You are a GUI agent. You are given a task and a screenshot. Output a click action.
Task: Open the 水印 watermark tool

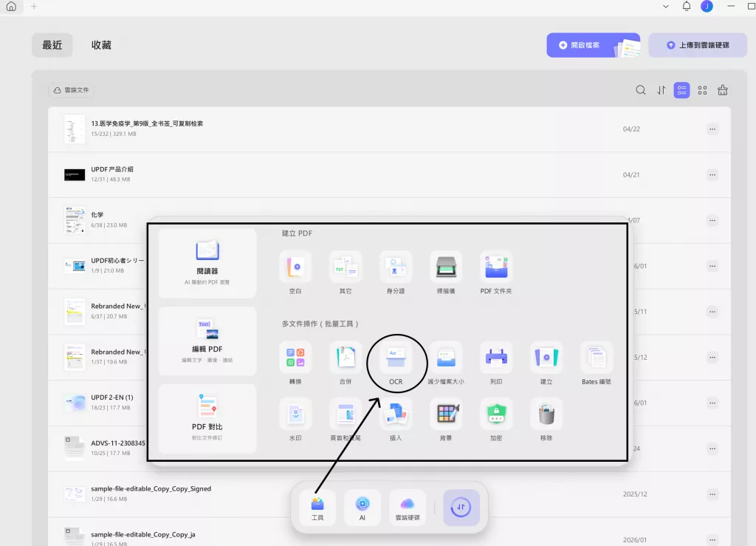click(x=295, y=414)
